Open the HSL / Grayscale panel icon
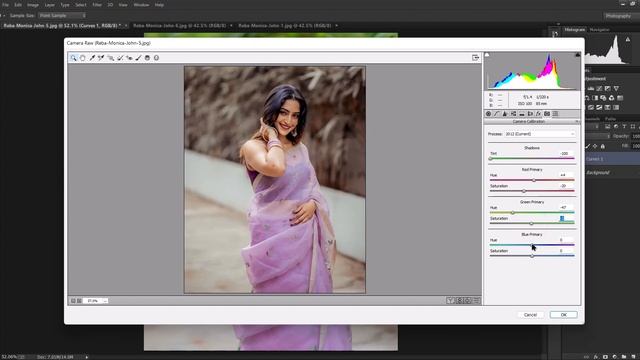 (513, 114)
